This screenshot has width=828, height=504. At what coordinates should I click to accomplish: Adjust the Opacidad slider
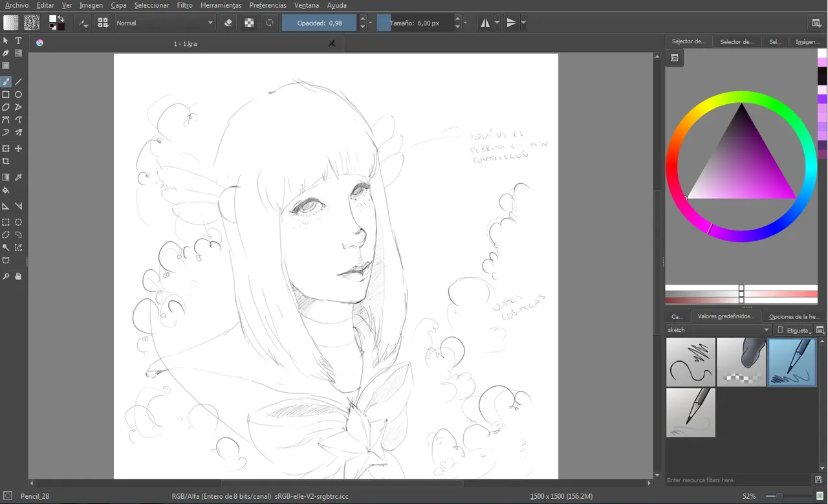pos(320,23)
